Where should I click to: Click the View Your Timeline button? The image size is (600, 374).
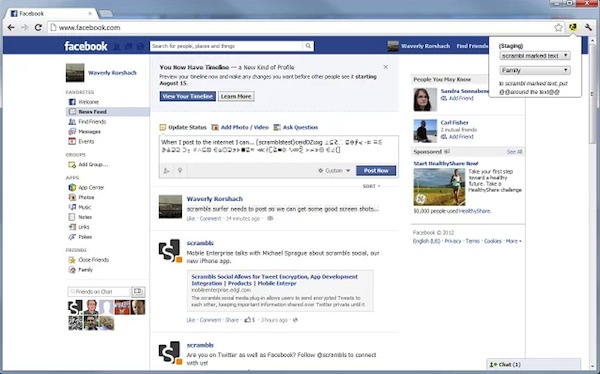pos(188,96)
